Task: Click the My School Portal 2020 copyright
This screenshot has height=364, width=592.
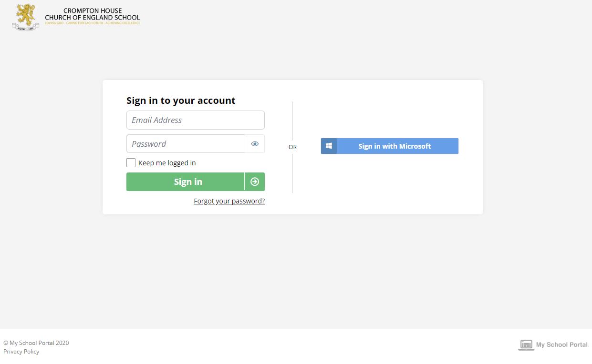Action: coord(36,343)
